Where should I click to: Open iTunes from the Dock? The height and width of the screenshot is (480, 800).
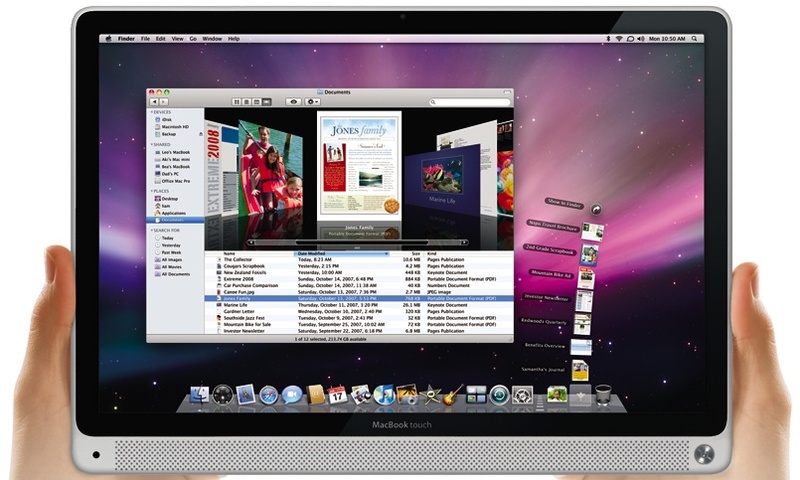[x=384, y=395]
